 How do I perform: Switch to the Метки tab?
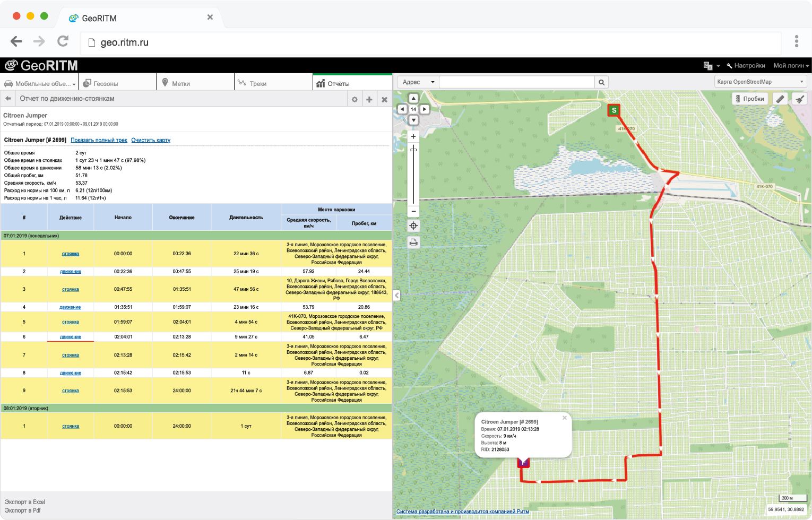click(x=195, y=83)
